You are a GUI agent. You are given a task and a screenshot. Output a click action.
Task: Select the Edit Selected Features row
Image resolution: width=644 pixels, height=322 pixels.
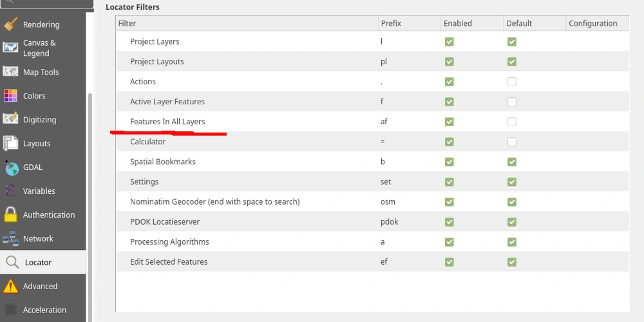(372, 262)
